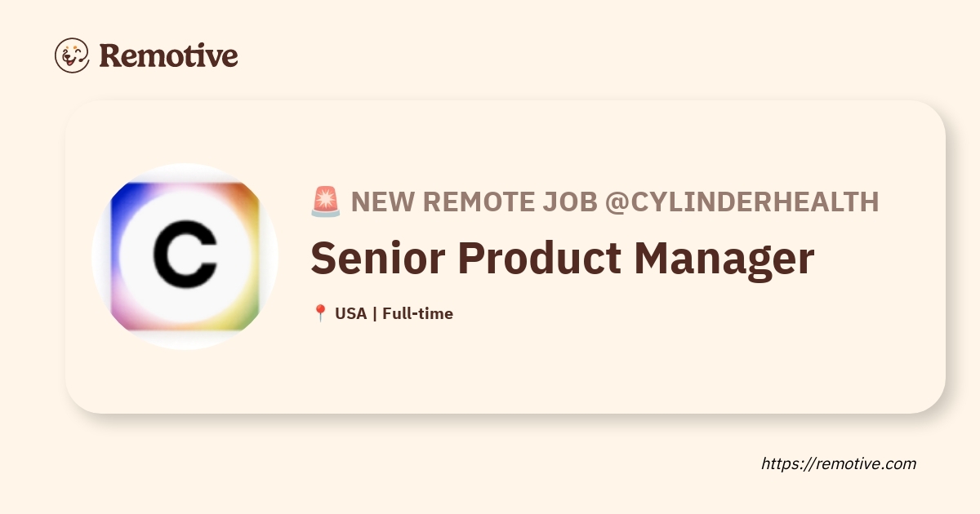Click the Full-time job type label
The width and height of the screenshot is (980, 514).
pos(417,313)
